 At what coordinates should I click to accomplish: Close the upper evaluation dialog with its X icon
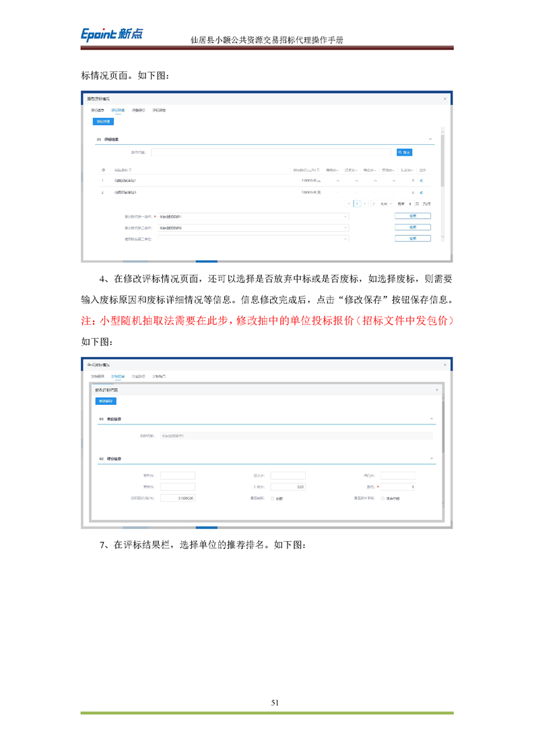[x=445, y=99]
